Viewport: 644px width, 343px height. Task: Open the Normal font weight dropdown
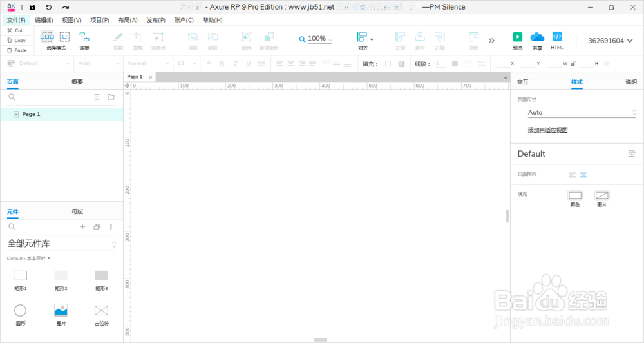coord(147,63)
